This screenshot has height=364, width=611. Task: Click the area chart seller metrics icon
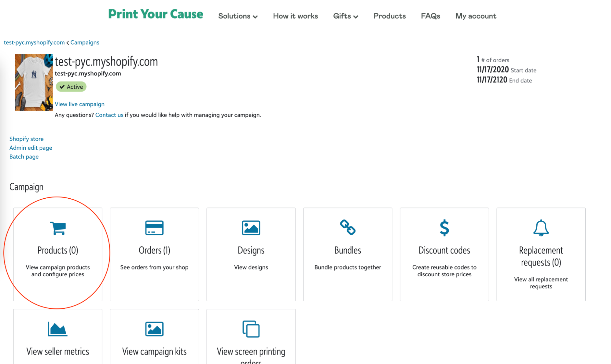point(58,329)
